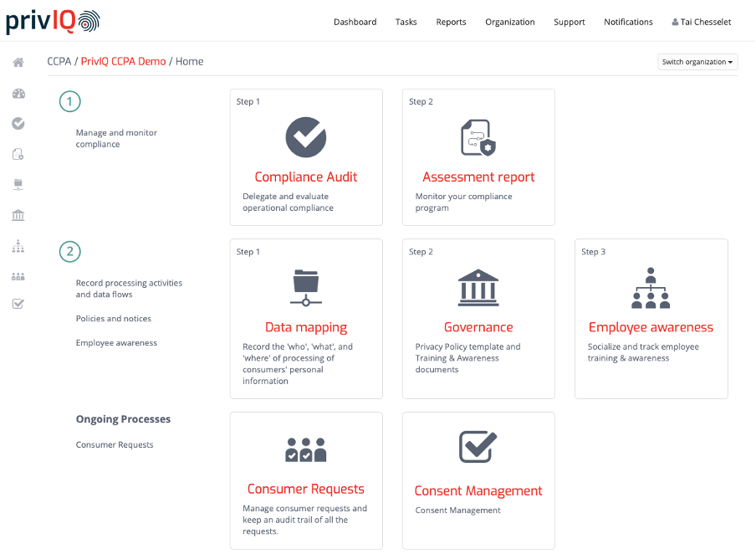Open the Support menu item
The height and width of the screenshot is (559, 756).
[x=570, y=23]
